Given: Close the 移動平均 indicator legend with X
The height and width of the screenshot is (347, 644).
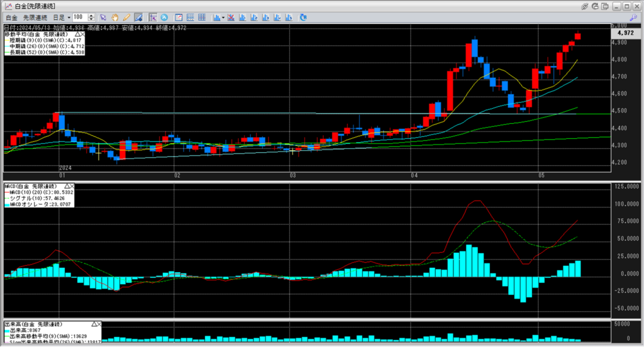Looking at the screenshot, I should 82,33.
